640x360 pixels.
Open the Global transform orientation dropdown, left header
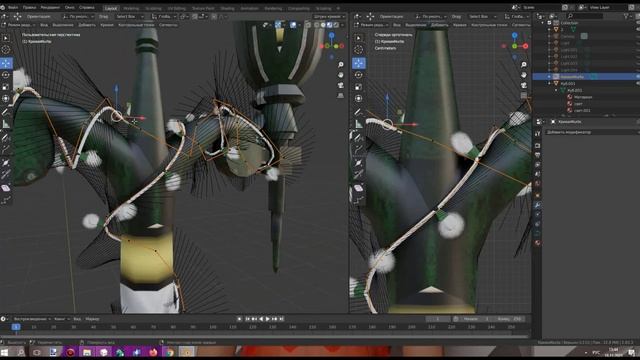point(164,16)
